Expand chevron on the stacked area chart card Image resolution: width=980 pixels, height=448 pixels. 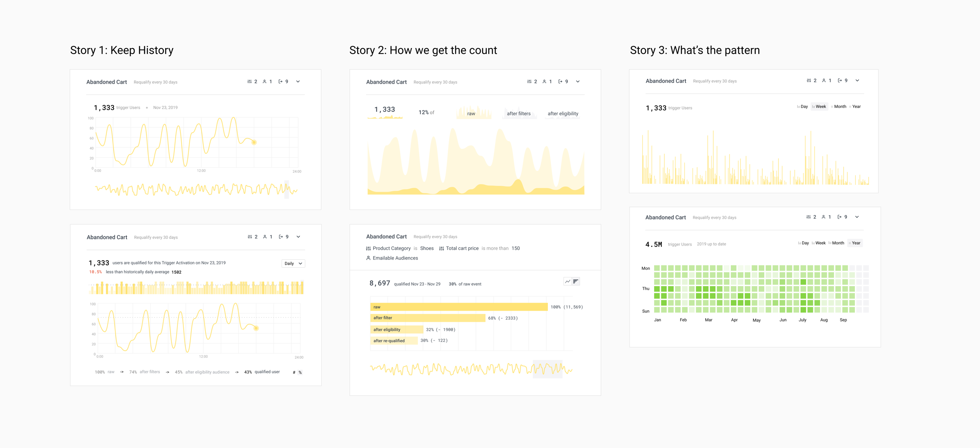(x=578, y=82)
